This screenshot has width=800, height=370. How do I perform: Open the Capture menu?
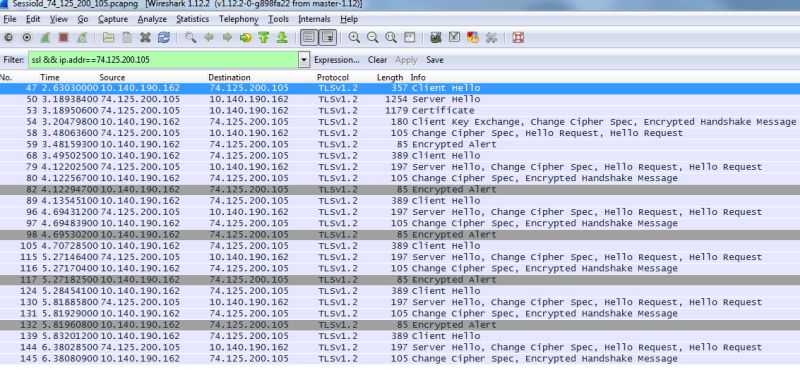(x=113, y=19)
